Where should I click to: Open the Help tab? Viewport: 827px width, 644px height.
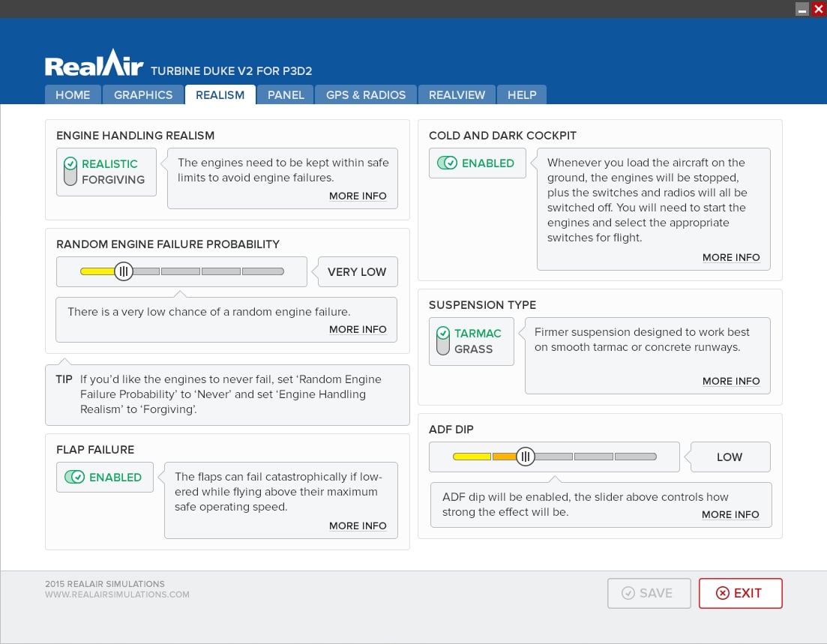(522, 94)
